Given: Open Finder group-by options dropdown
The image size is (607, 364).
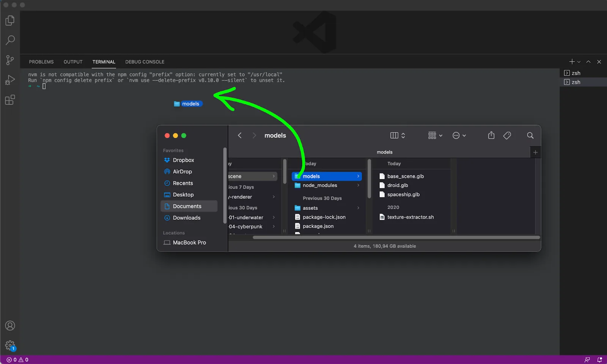Looking at the screenshot, I should click(x=435, y=135).
